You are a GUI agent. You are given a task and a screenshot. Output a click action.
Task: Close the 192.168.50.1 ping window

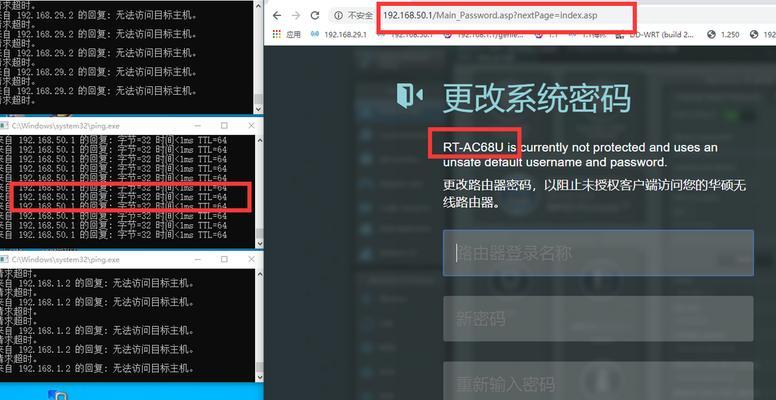tap(251, 126)
